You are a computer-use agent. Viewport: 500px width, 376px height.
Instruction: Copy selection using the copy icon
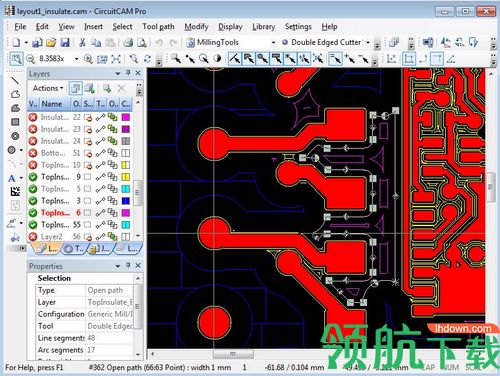tap(96, 42)
